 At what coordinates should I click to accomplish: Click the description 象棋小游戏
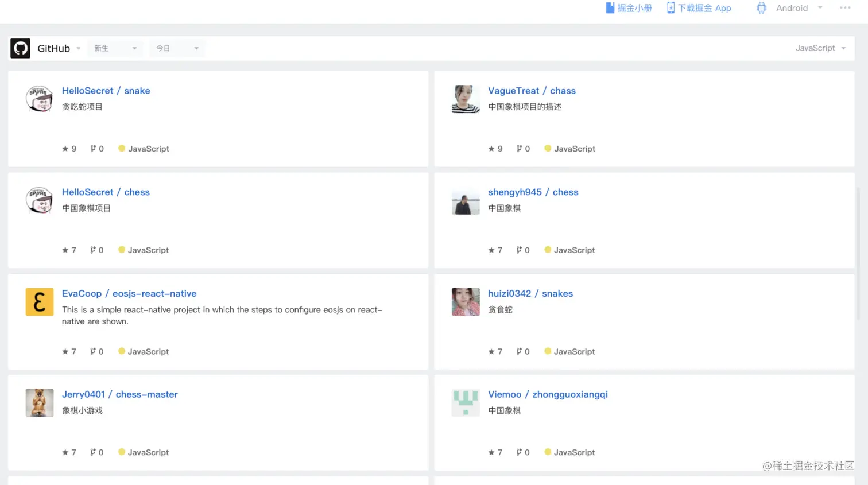coord(82,410)
